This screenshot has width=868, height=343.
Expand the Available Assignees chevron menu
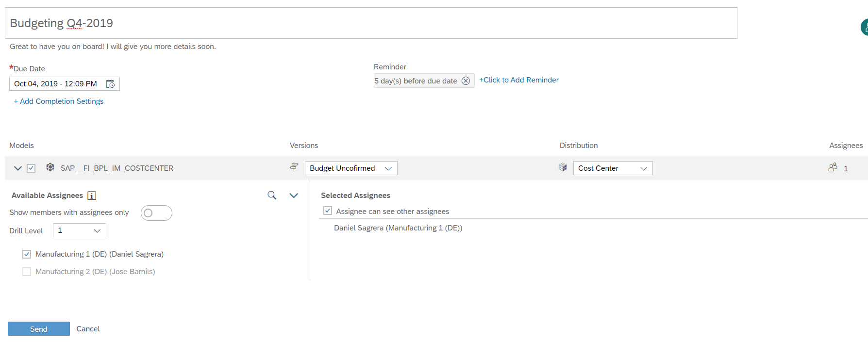(294, 196)
